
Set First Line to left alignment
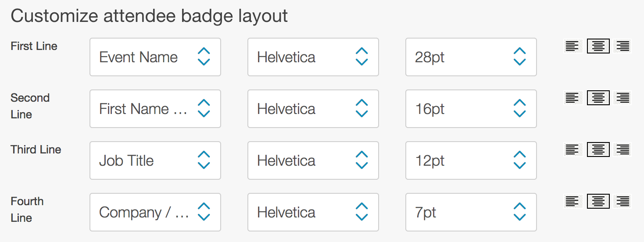(572, 46)
